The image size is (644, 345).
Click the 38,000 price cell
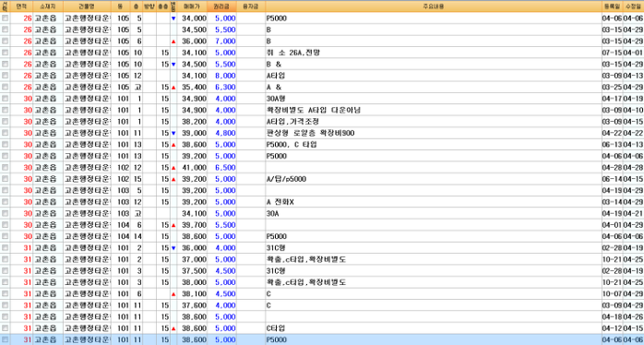tap(193, 282)
